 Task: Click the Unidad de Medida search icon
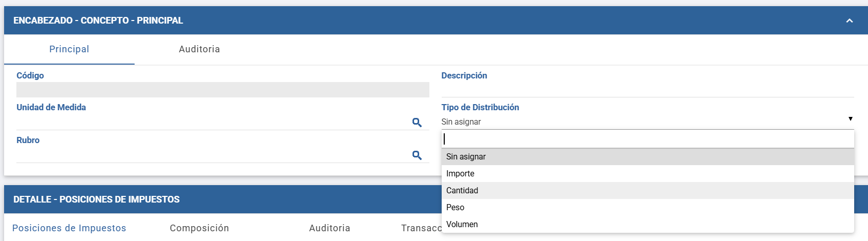tap(417, 123)
